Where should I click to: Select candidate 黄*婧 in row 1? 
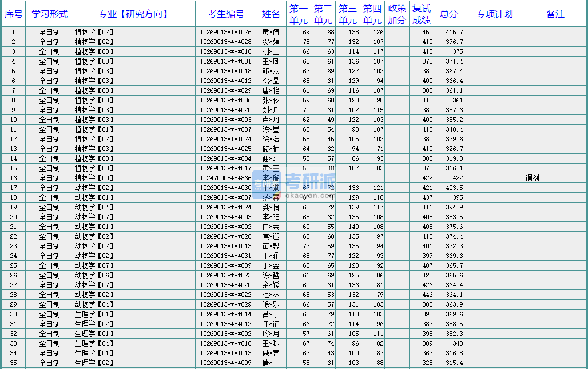[271, 32]
